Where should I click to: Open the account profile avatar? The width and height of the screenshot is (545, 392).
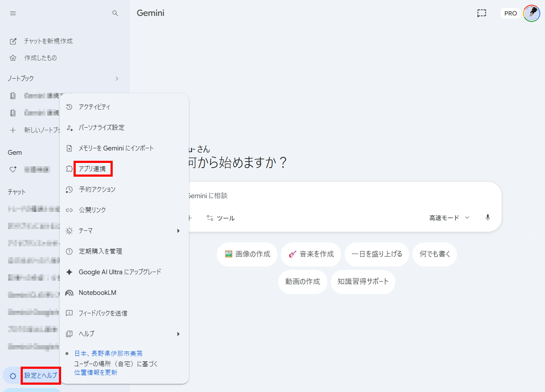532,13
